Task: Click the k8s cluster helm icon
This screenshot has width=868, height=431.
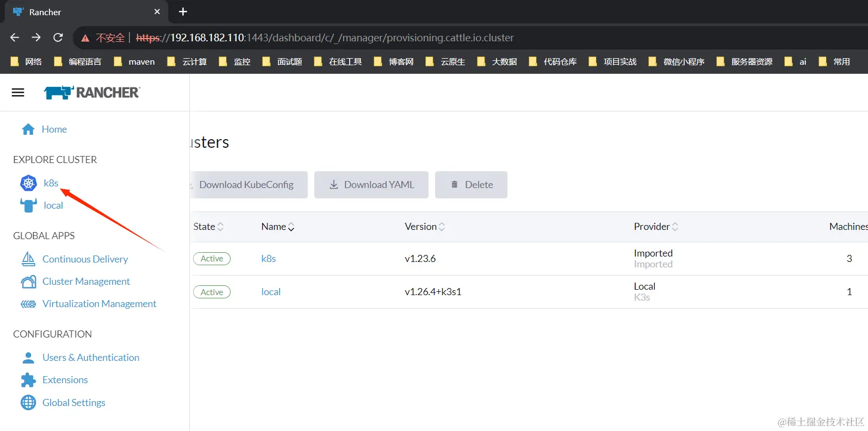Action: (28, 183)
